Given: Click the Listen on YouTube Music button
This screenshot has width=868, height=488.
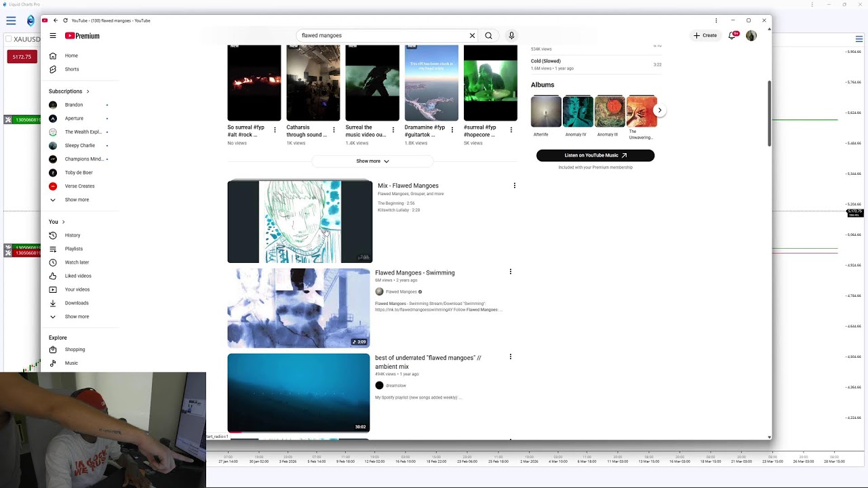Looking at the screenshot, I should point(595,155).
